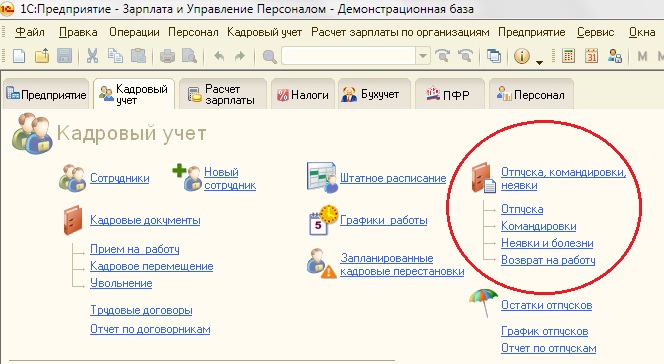Click the Redo arrow icon
Viewport: 664px width, 364px height.
(x=240, y=56)
